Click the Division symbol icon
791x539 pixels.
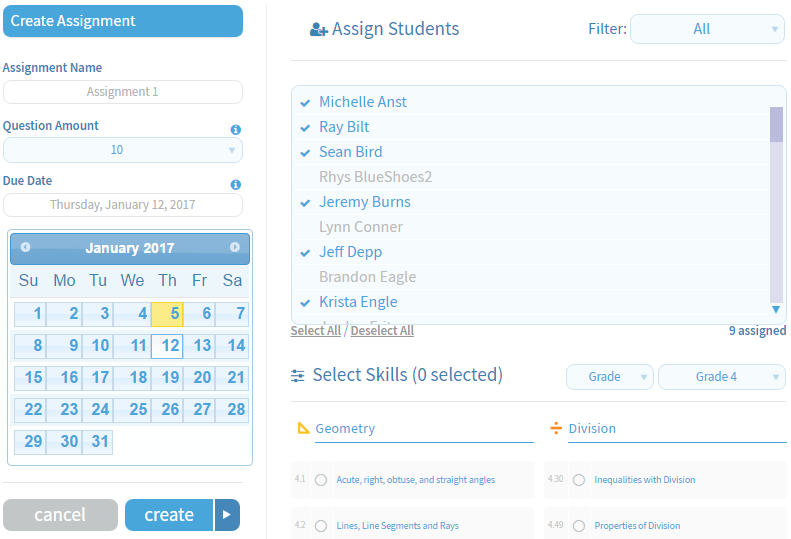click(556, 428)
